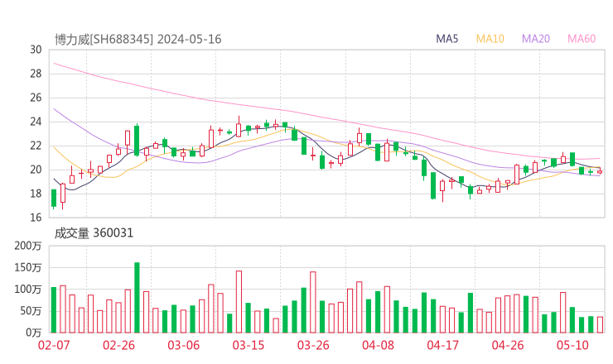
Task: Click the last red candlestick at the chart's right edge
Action: (600, 172)
